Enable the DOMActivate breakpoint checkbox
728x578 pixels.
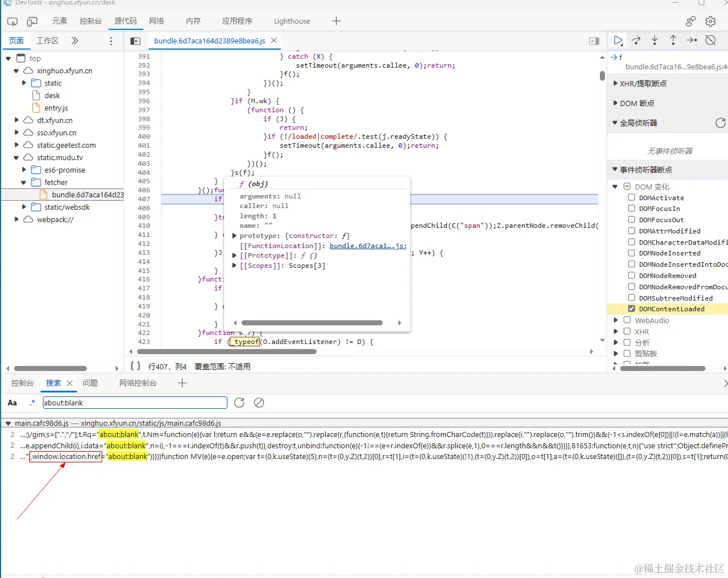[x=631, y=197]
